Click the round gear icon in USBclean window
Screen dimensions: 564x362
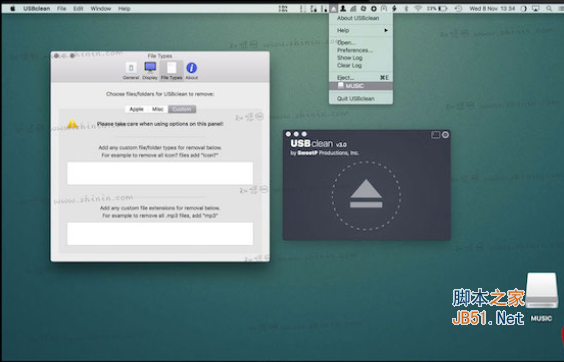coord(445,135)
